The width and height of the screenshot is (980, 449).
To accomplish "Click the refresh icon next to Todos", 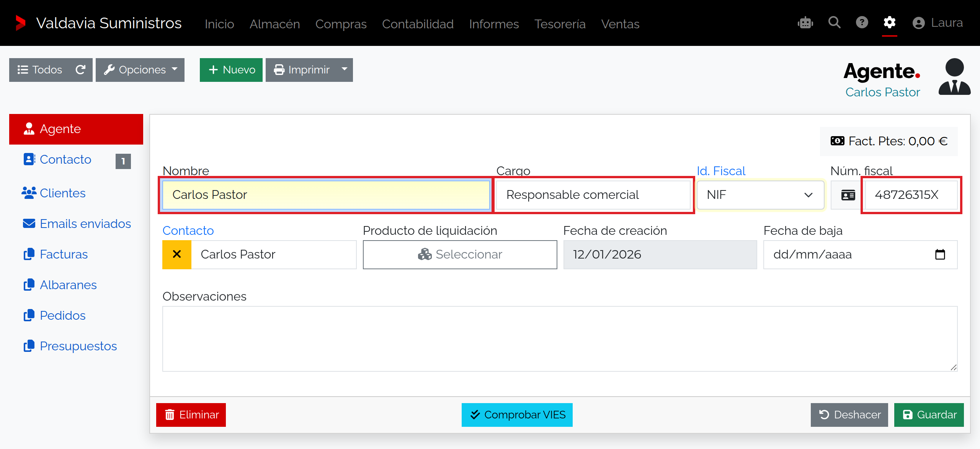I will click(80, 70).
